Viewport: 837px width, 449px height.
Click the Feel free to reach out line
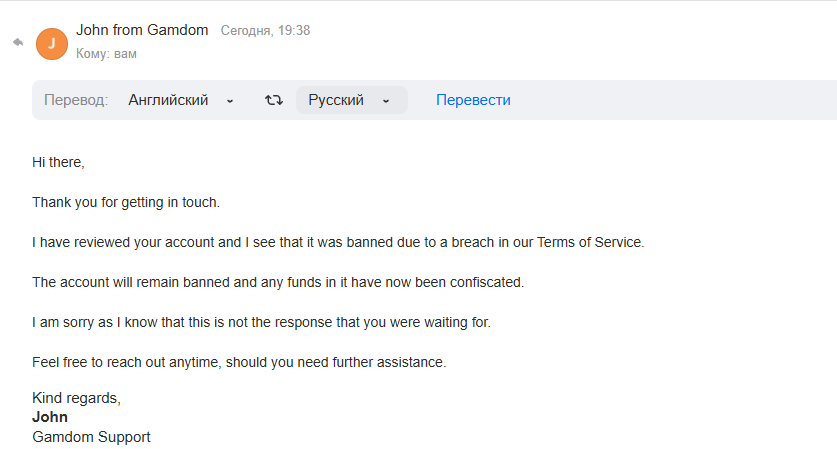tap(239, 363)
